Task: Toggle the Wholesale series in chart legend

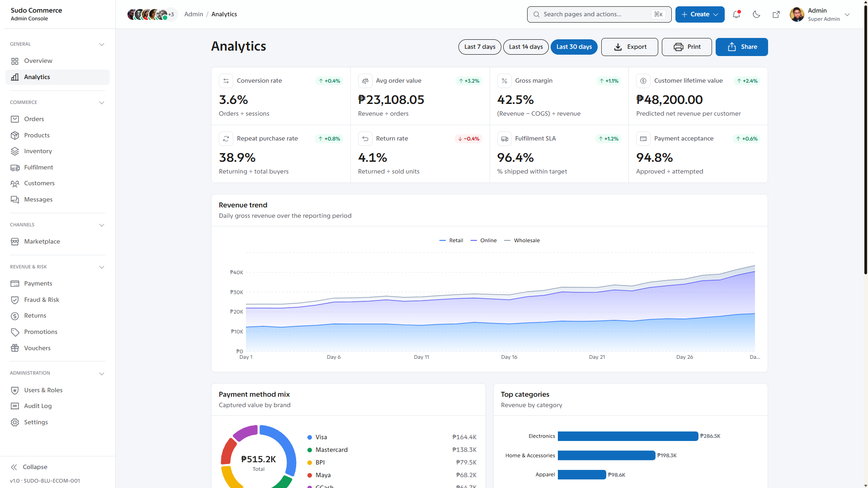Action: click(522, 241)
